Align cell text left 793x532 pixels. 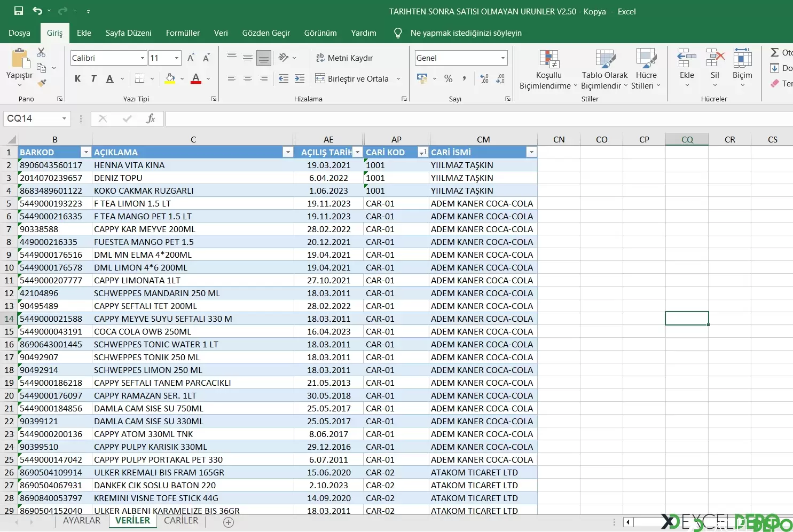pos(232,78)
